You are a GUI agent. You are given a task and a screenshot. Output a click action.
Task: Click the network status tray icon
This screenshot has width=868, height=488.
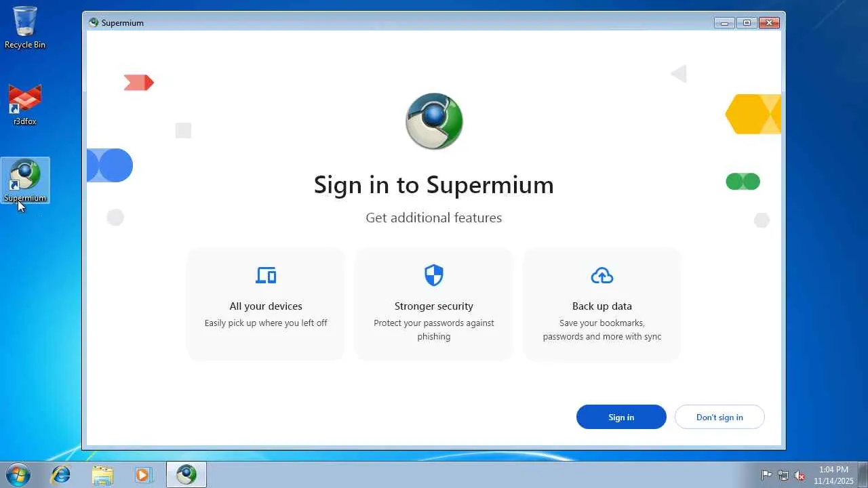click(x=783, y=475)
